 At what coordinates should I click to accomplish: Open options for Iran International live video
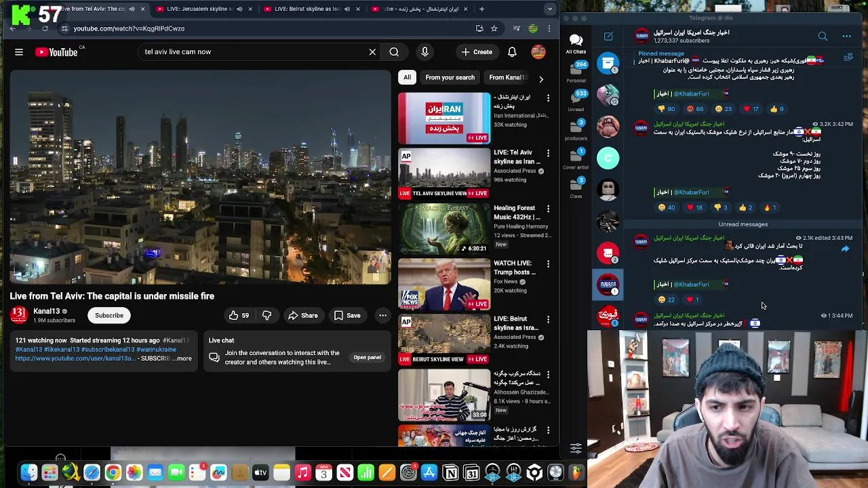point(548,98)
